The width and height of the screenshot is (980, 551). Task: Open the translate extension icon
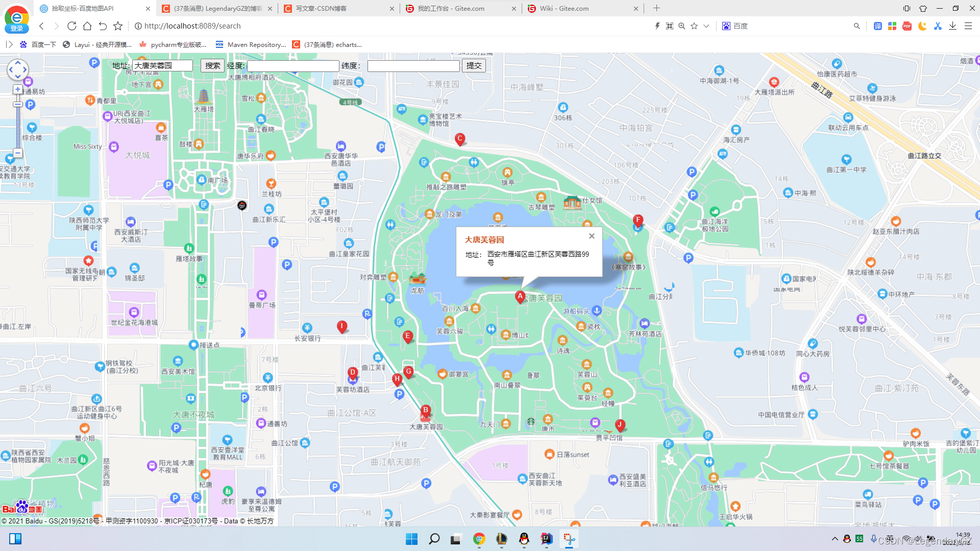[877, 26]
